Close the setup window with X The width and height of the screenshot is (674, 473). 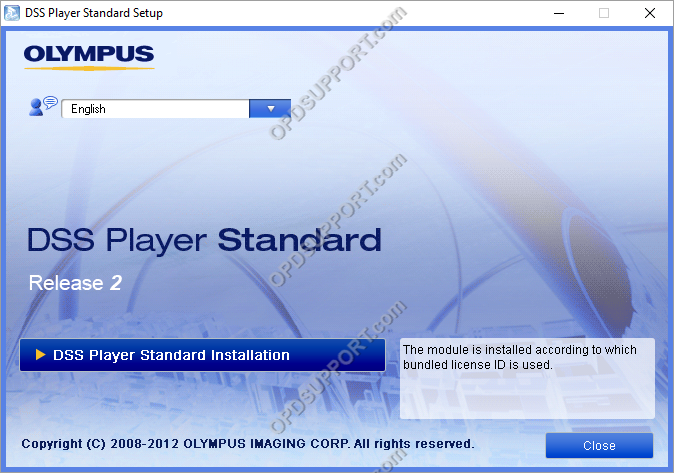(650, 13)
